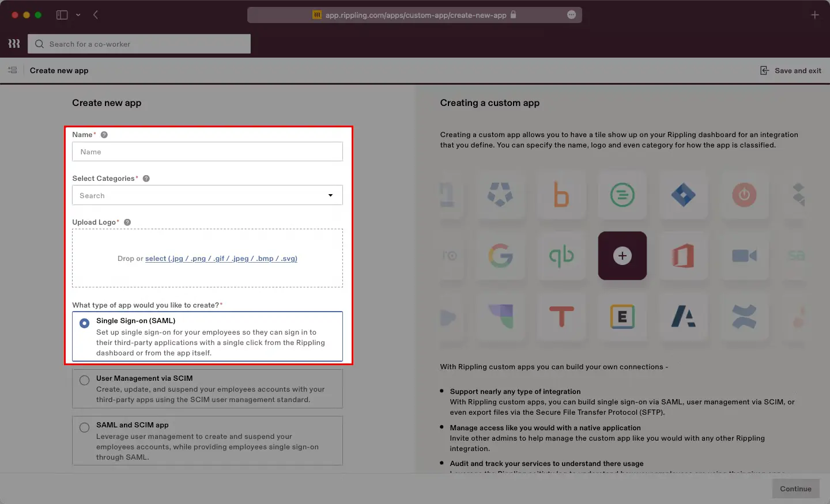The width and height of the screenshot is (830, 504).
Task: Click the Confluence app tile
Action: (x=745, y=317)
